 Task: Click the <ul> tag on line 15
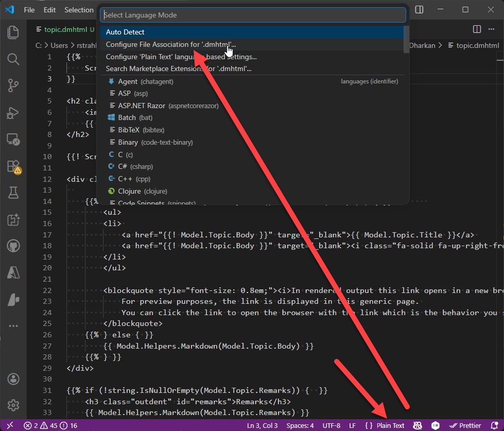[x=112, y=213]
